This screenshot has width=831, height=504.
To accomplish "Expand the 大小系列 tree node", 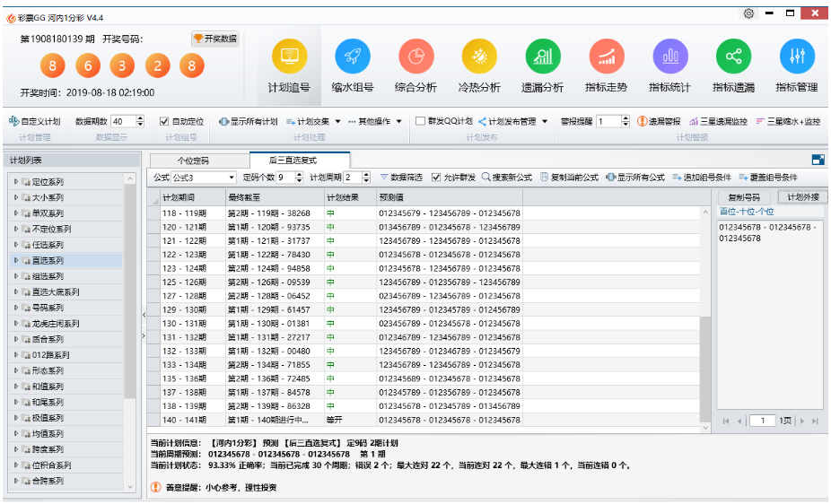I will [x=15, y=197].
